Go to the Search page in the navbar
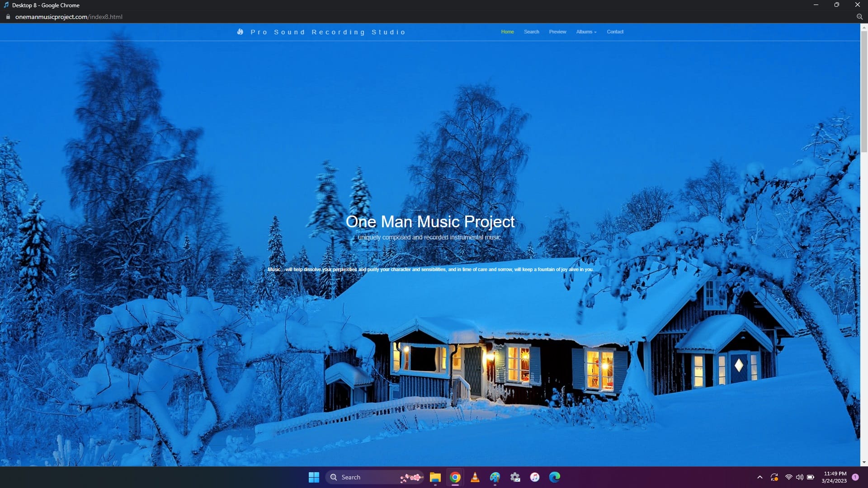 pos(531,32)
